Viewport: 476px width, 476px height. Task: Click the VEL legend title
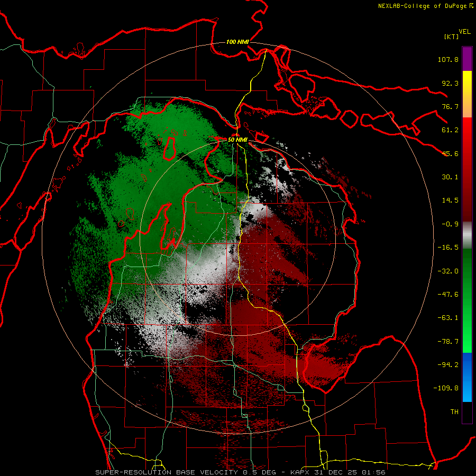tap(464, 32)
